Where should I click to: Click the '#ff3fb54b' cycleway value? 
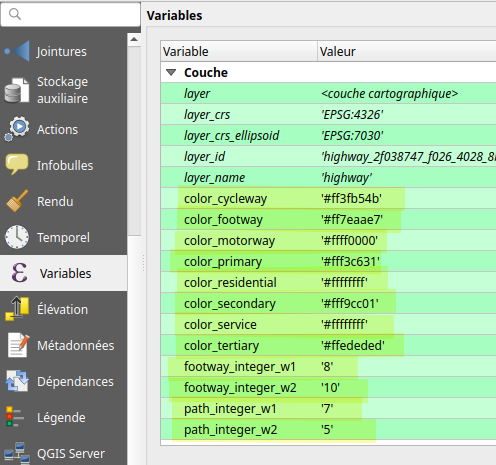[x=351, y=199]
